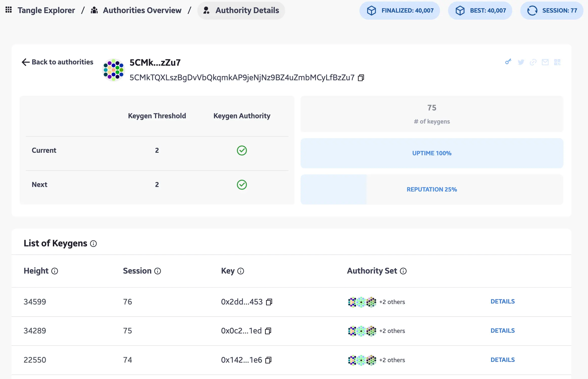This screenshot has height=379, width=588.
Task: Click the BEST: 40,007 chip
Action: pyautogui.click(x=480, y=11)
